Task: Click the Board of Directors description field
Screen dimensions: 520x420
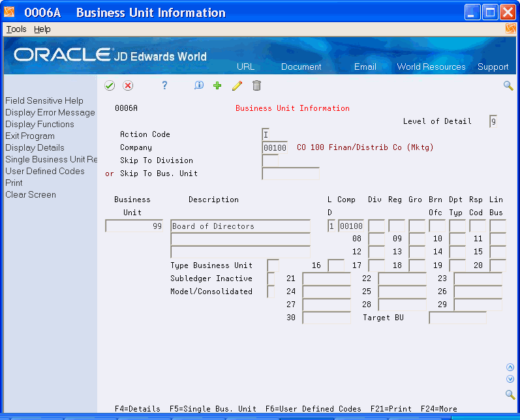Action: coord(241,226)
